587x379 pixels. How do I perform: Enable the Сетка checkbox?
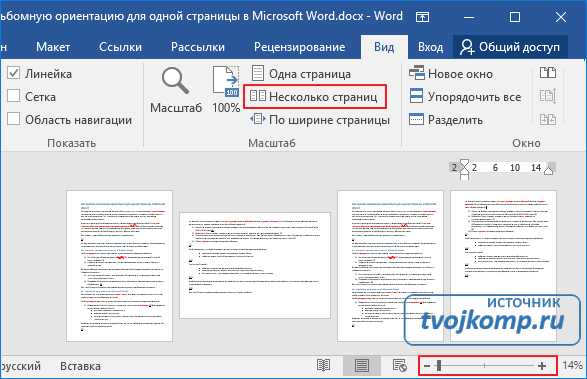(14, 96)
